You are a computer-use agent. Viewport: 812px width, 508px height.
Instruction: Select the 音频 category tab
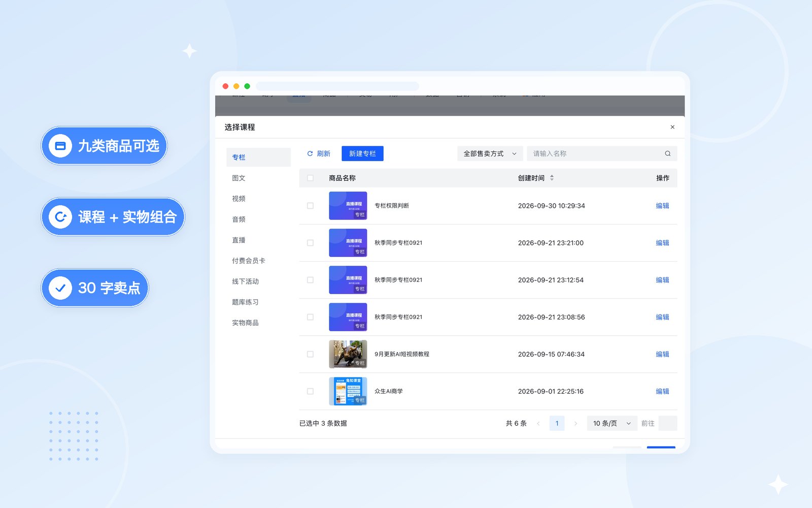(258, 219)
